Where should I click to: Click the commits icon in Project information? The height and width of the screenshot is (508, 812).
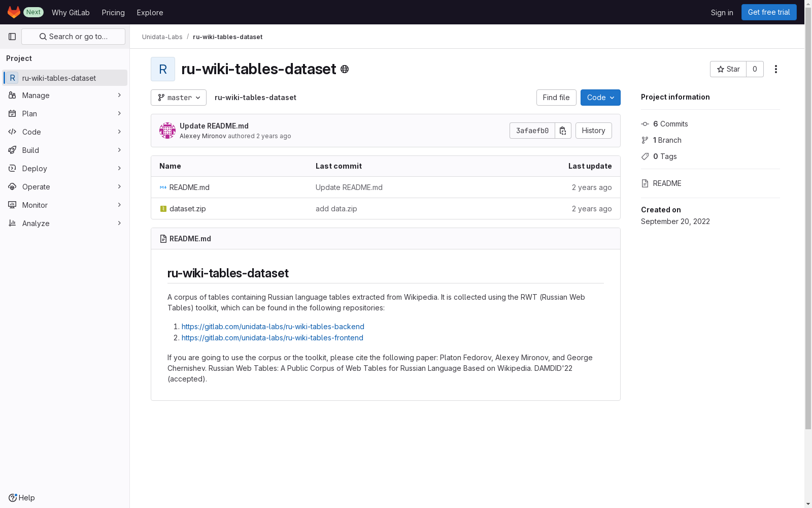[x=645, y=124]
